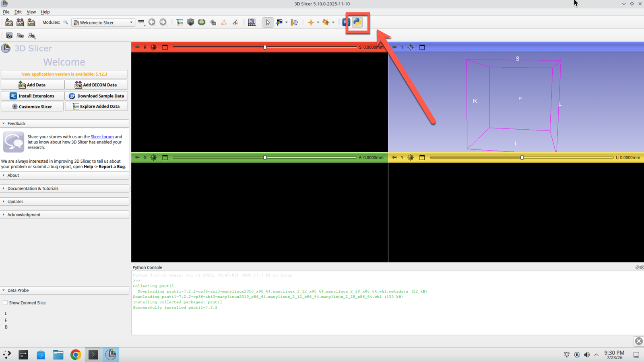Click the Explore Added Data button

point(96,107)
